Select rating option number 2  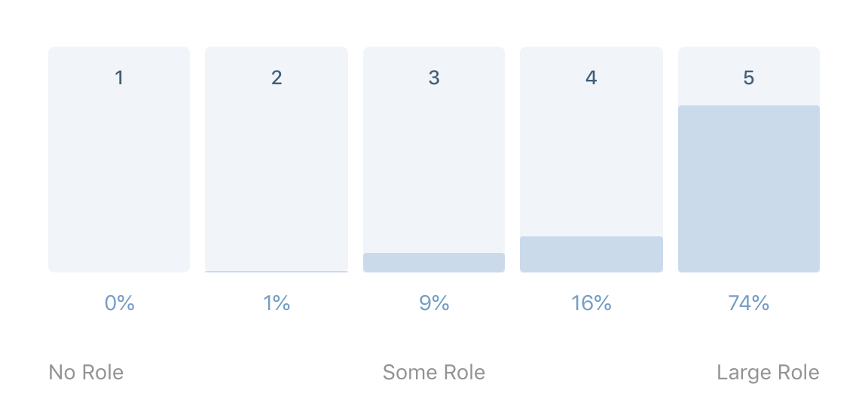pyautogui.click(x=277, y=78)
